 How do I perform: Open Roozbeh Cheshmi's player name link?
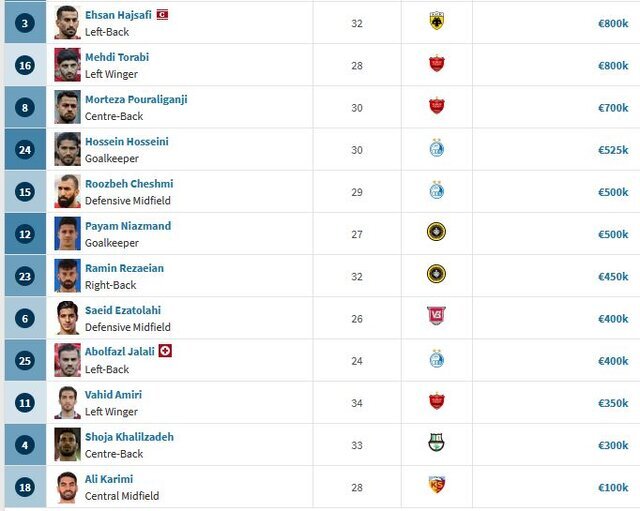coord(129,184)
